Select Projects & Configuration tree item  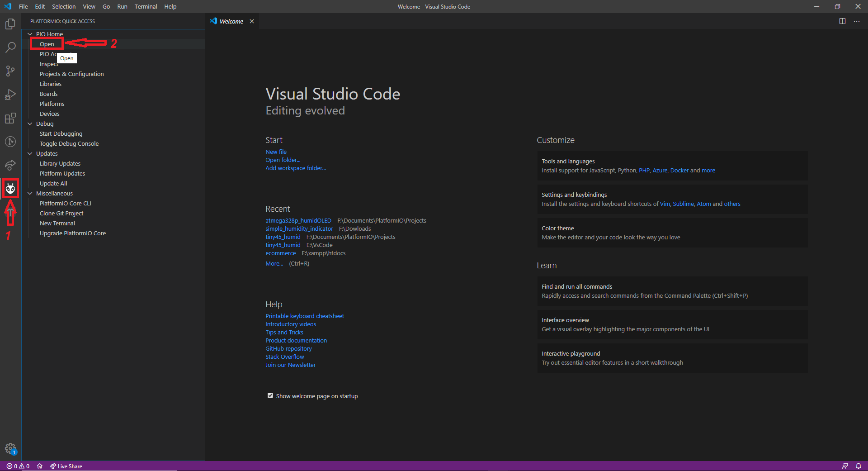point(71,74)
